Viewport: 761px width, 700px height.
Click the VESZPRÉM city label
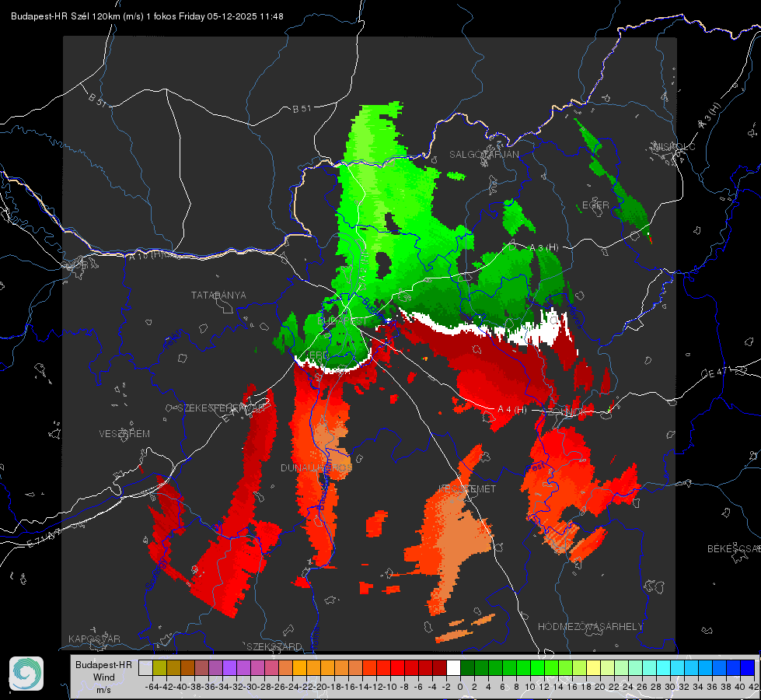[124, 433]
